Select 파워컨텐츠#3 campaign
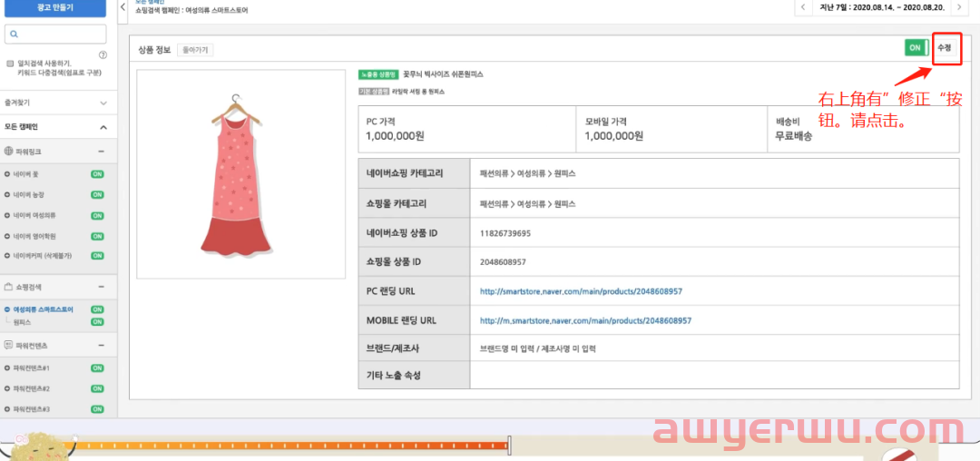 tap(31, 409)
